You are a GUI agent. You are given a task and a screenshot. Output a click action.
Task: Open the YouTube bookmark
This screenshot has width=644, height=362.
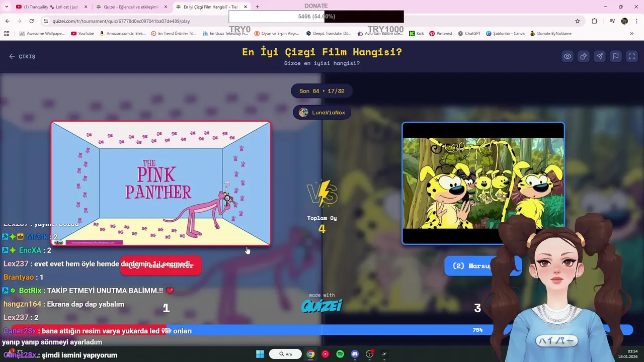[x=83, y=34]
